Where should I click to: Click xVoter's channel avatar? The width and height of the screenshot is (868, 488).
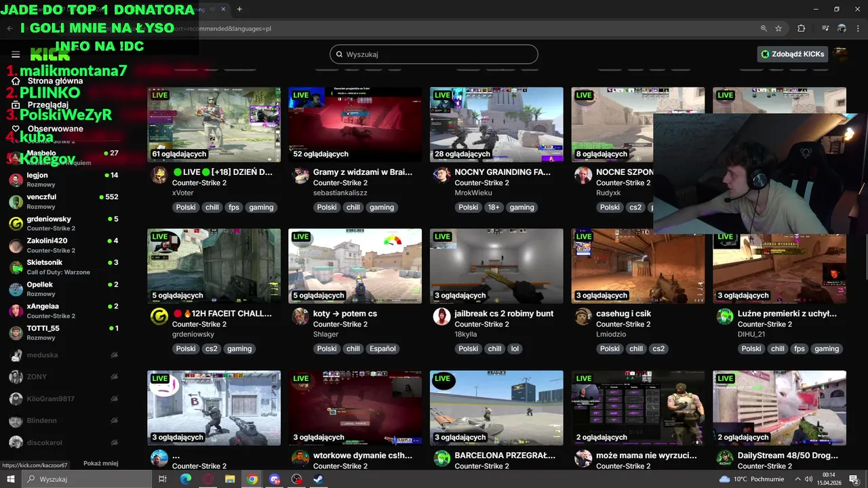pos(159,176)
